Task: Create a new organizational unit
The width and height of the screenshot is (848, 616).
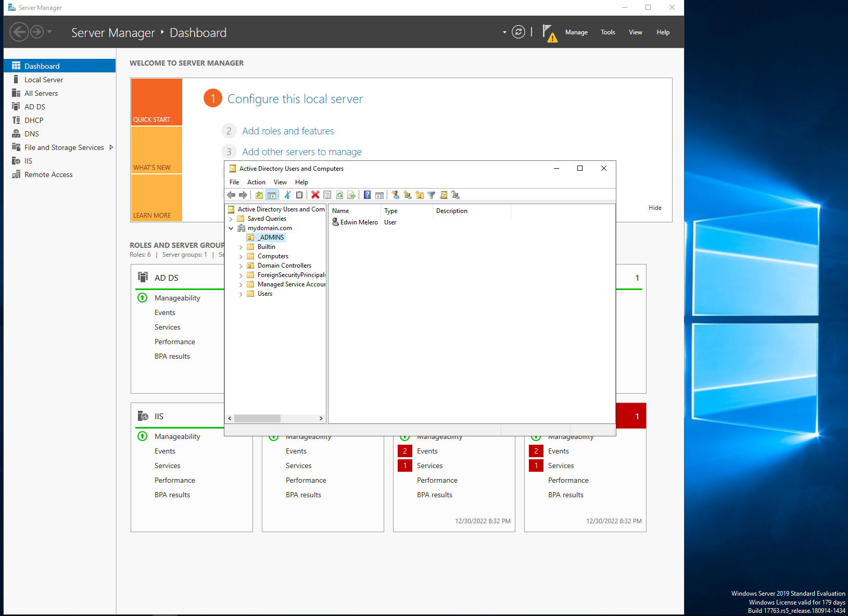Action: click(420, 195)
